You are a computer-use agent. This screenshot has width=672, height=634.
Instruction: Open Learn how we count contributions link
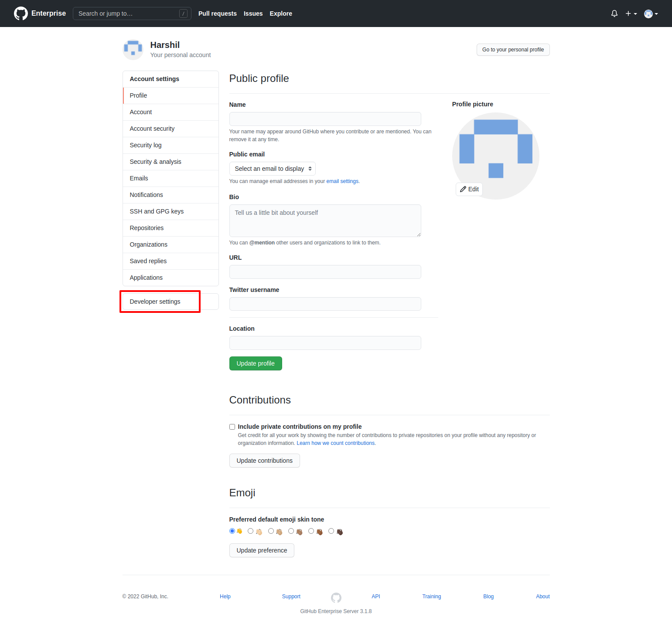336,443
